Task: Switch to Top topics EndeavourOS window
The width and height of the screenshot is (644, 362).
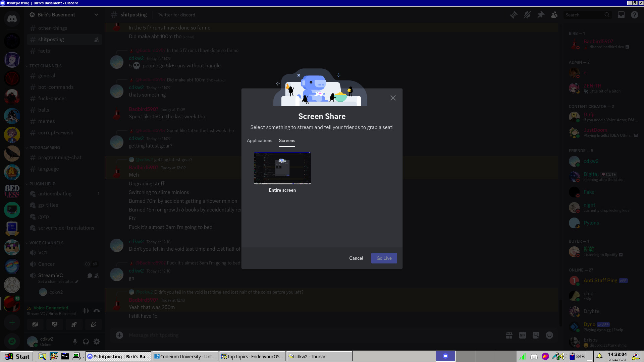Action: coord(253,356)
